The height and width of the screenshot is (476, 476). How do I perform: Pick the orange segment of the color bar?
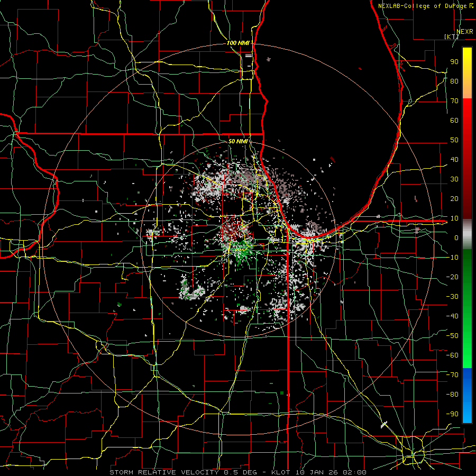pyautogui.click(x=467, y=89)
